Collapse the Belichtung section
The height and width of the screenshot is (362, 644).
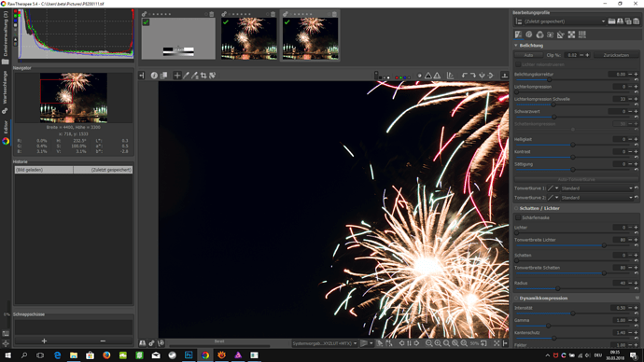516,46
